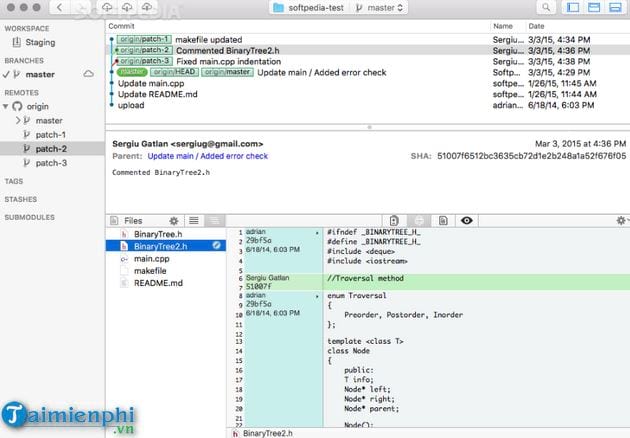Select patch-3 remote branch in sidebar
Screen dimensions: 630x438
(x=51, y=162)
